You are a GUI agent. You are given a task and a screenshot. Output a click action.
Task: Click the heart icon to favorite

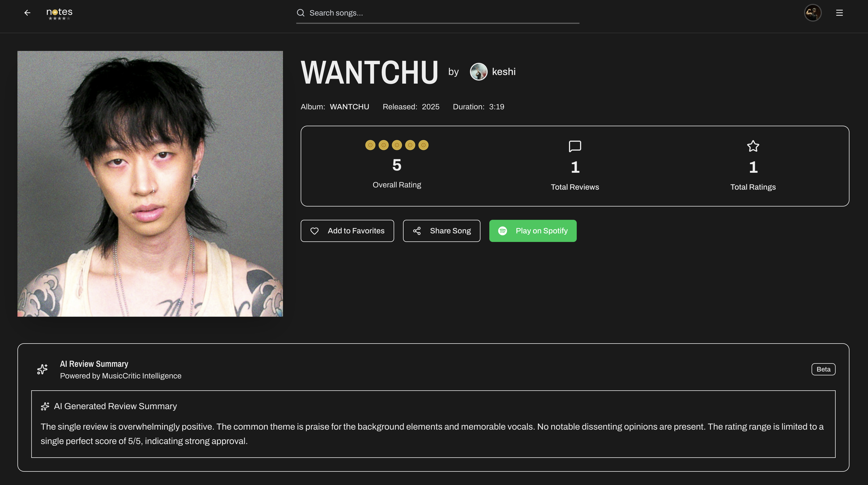pos(315,231)
